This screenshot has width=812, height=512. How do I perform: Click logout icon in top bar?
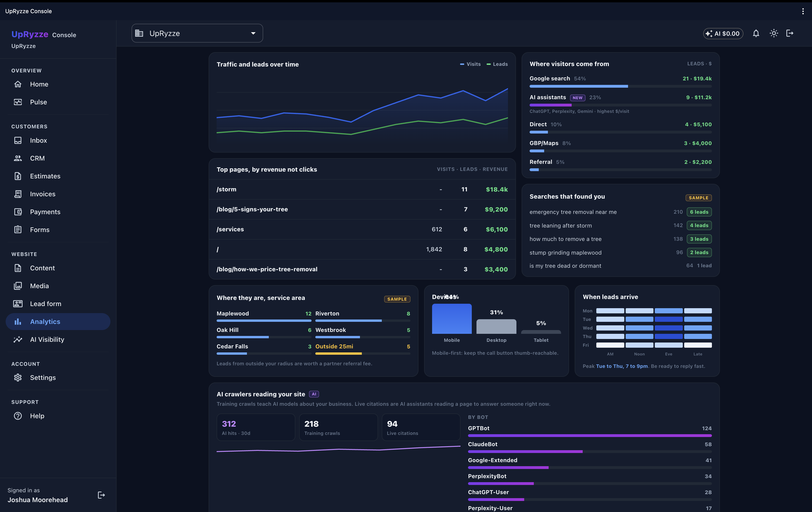[x=790, y=33]
